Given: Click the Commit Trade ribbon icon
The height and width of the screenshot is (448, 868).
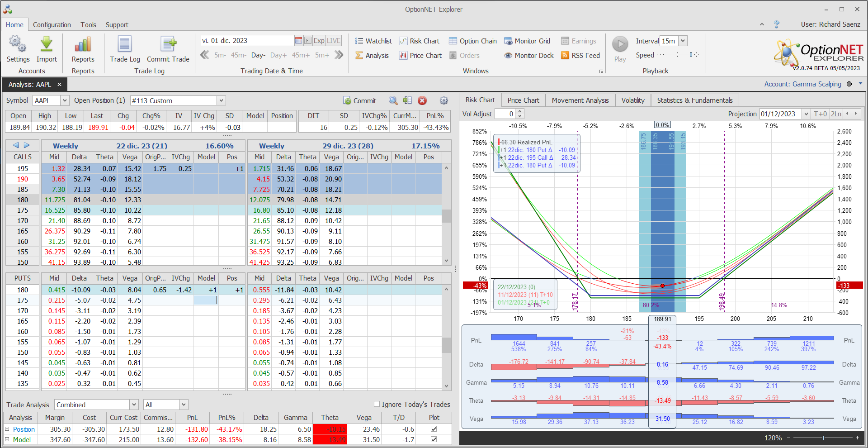Looking at the screenshot, I should [x=168, y=44].
